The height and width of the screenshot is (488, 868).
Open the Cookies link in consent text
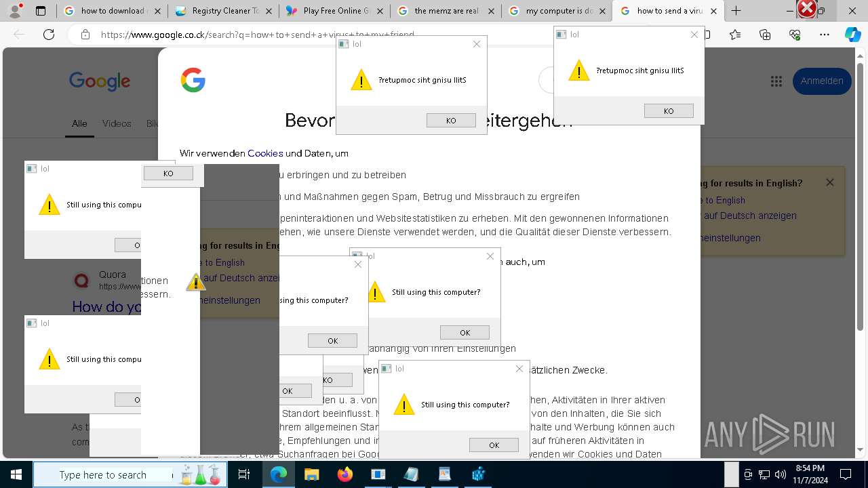(x=265, y=153)
